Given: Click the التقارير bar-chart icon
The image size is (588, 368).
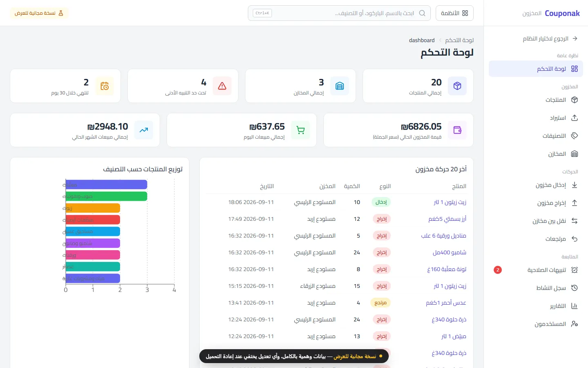Looking at the screenshot, I should [575, 306].
